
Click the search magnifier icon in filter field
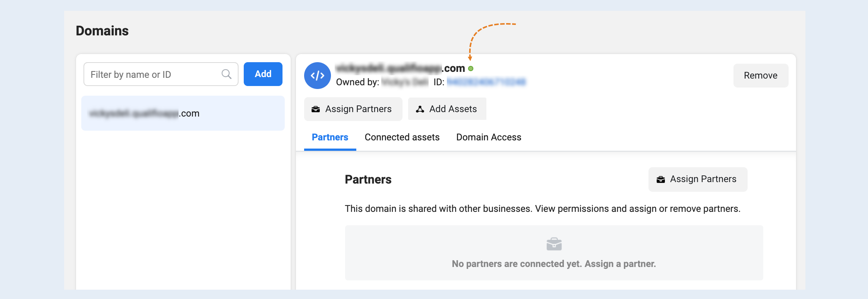tap(226, 74)
